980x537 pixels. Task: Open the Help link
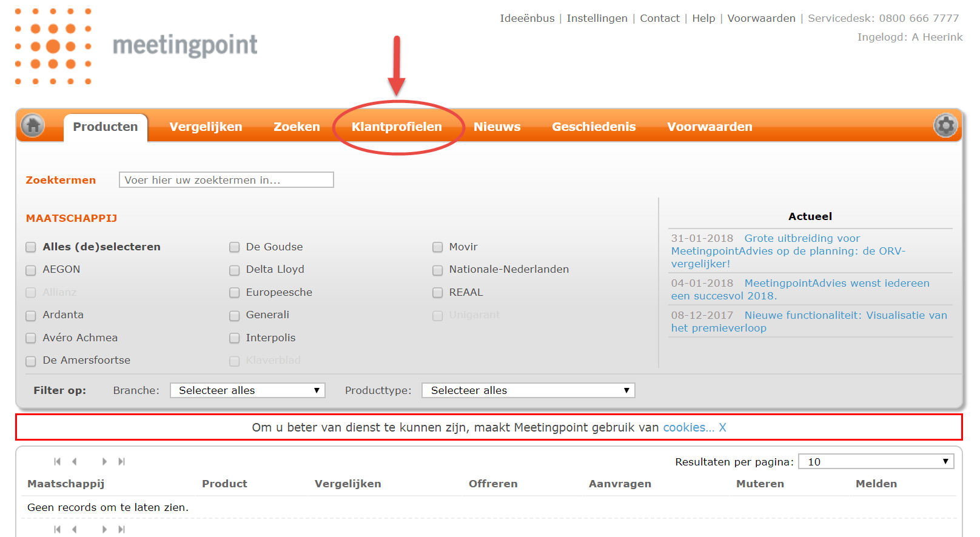click(x=703, y=18)
